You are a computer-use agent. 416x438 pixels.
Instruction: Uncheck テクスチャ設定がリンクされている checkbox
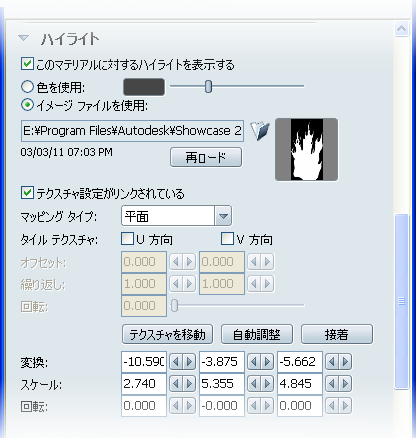27,193
